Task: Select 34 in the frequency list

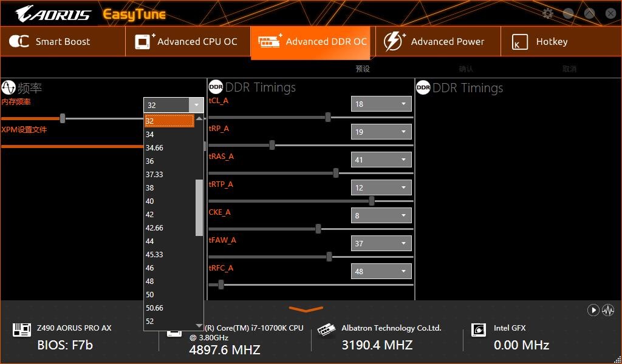Action: pyautogui.click(x=170, y=135)
